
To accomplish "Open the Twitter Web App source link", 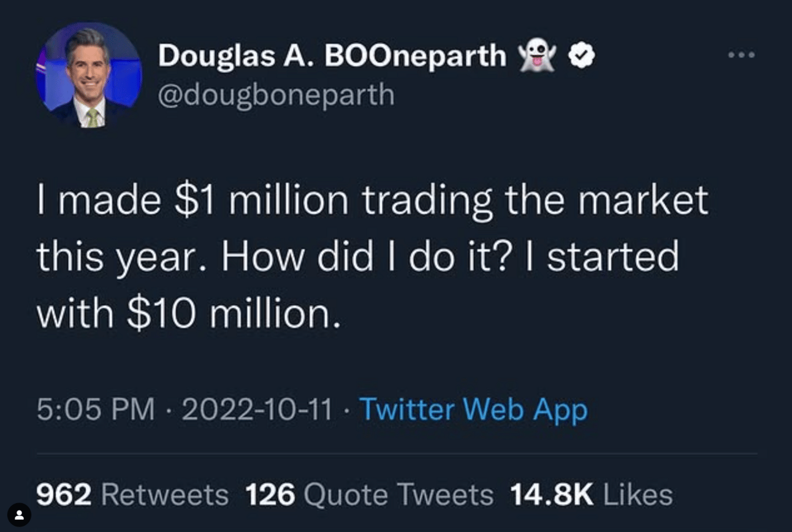I will [x=473, y=409].
